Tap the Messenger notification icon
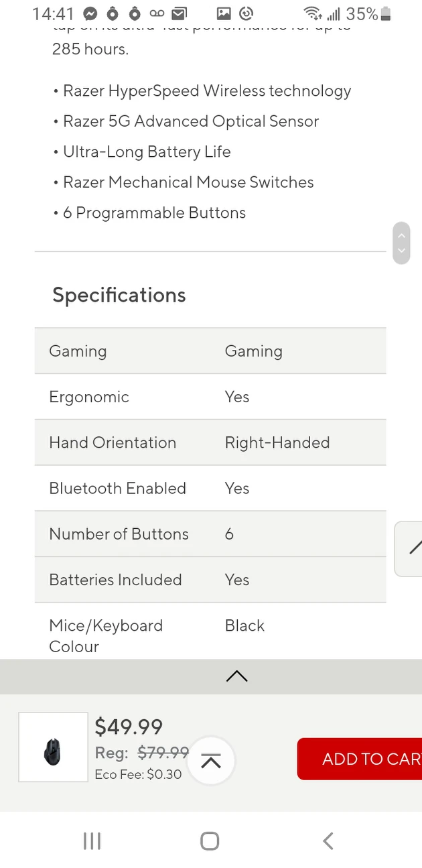 90,13
